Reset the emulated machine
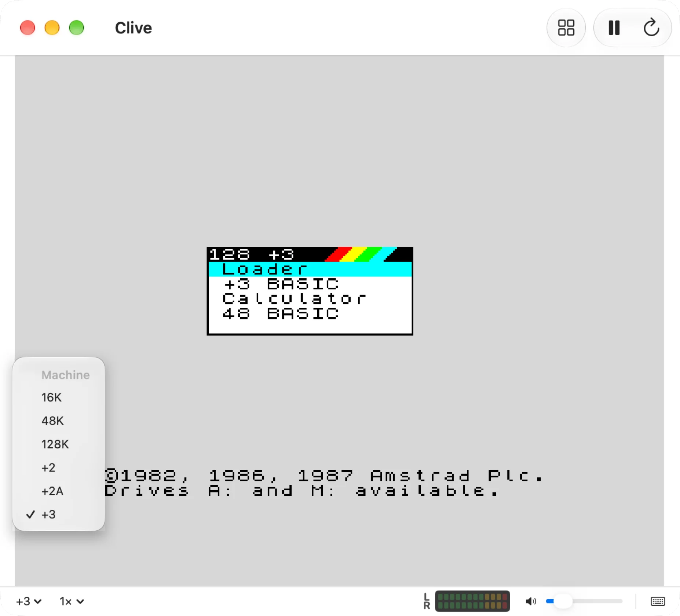 [x=651, y=28]
